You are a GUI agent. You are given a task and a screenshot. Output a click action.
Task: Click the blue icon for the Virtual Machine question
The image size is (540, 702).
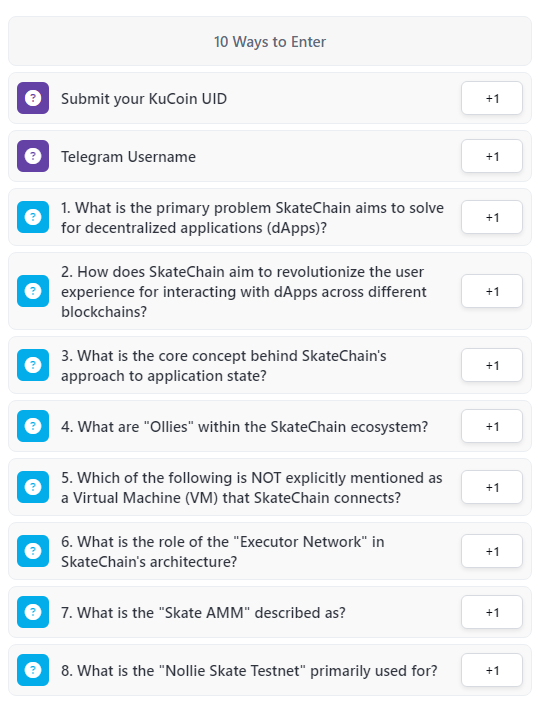tap(33, 487)
